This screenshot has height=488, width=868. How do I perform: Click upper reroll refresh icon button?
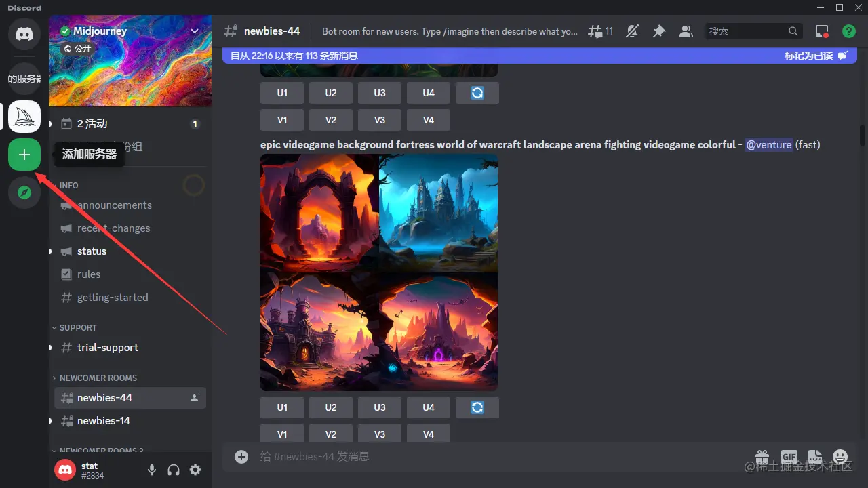click(477, 93)
